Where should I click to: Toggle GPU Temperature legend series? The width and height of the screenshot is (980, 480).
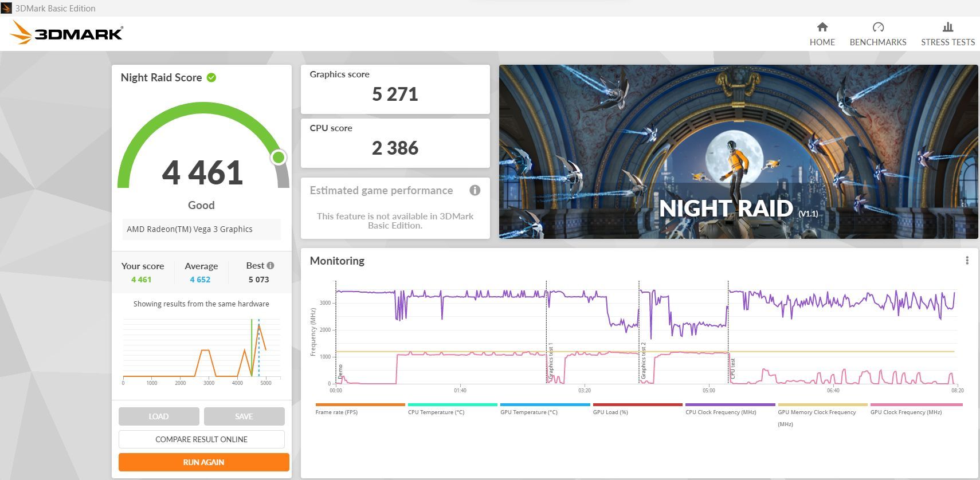528,412
